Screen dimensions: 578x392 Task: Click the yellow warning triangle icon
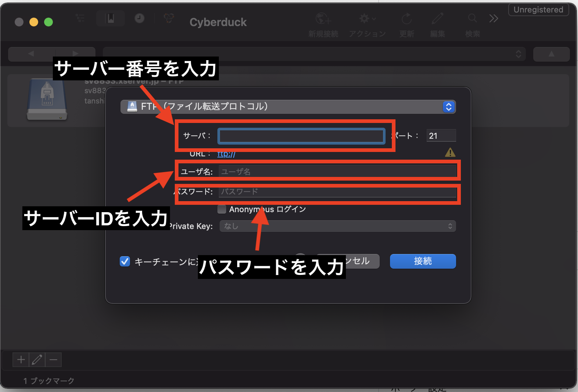coord(450,152)
